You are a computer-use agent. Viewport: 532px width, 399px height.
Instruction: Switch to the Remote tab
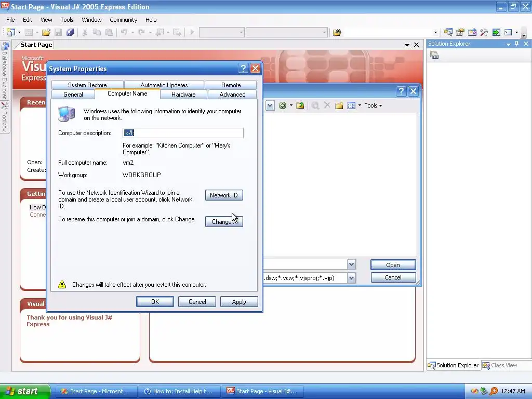tap(231, 85)
